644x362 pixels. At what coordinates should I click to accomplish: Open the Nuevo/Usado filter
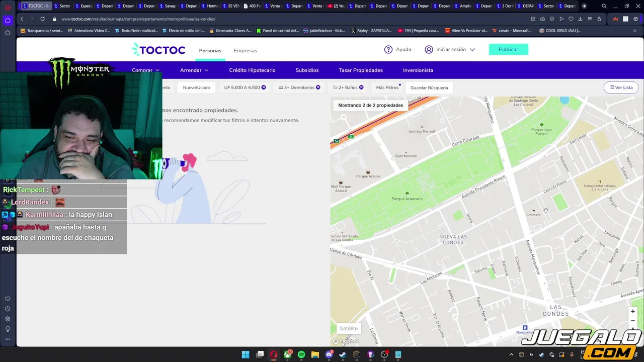pyautogui.click(x=196, y=87)
